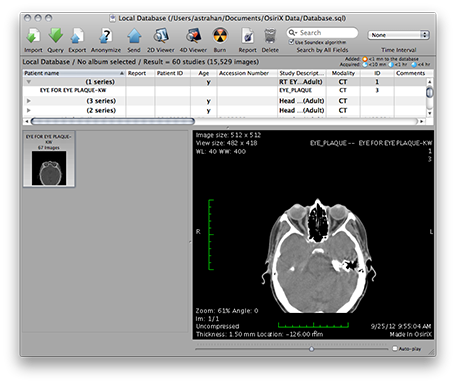Click the CT modality cell in 2 series row

(x=343, y=110)
